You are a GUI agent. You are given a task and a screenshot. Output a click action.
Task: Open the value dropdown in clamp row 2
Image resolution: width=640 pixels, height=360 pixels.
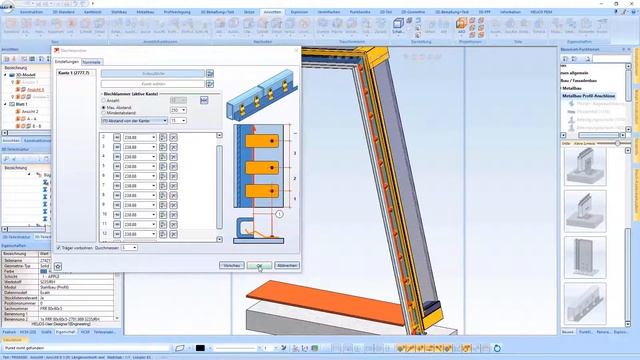pos(153,137)
